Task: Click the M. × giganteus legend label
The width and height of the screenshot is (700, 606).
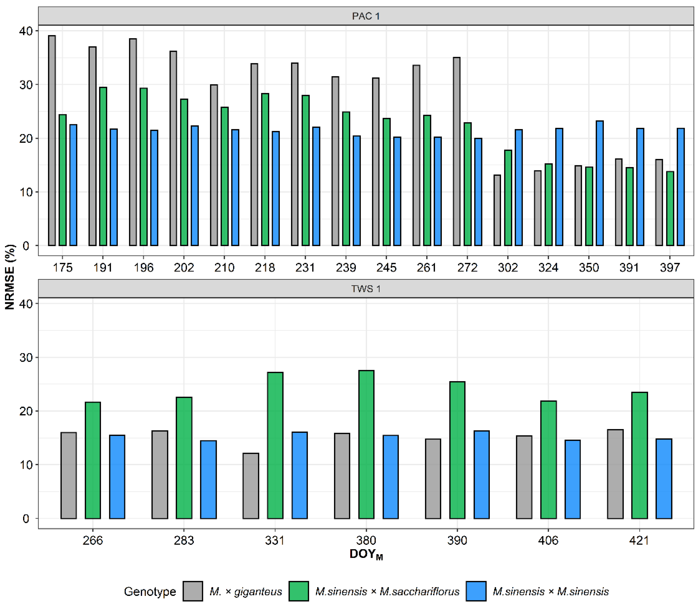Action: coord(246,591)
